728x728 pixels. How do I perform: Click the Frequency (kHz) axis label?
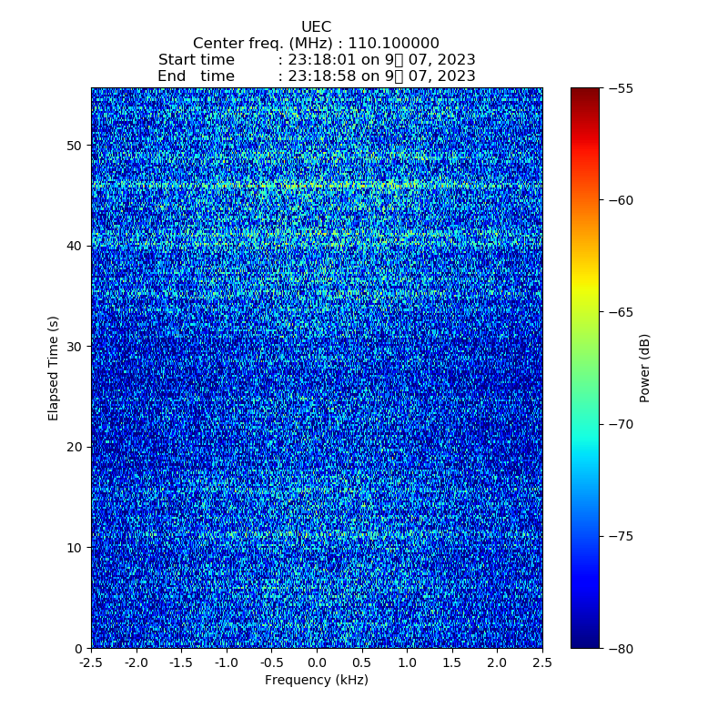pos(316,680)
